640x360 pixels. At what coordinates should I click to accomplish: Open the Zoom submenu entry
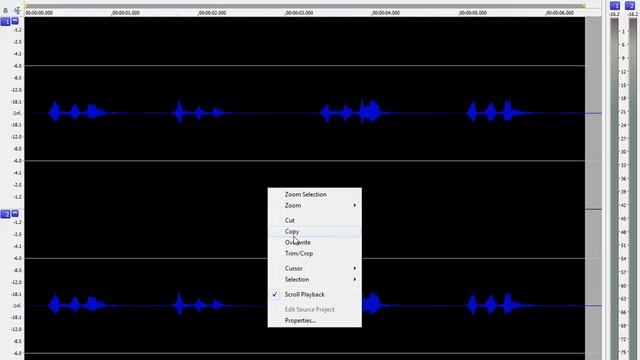314,205
